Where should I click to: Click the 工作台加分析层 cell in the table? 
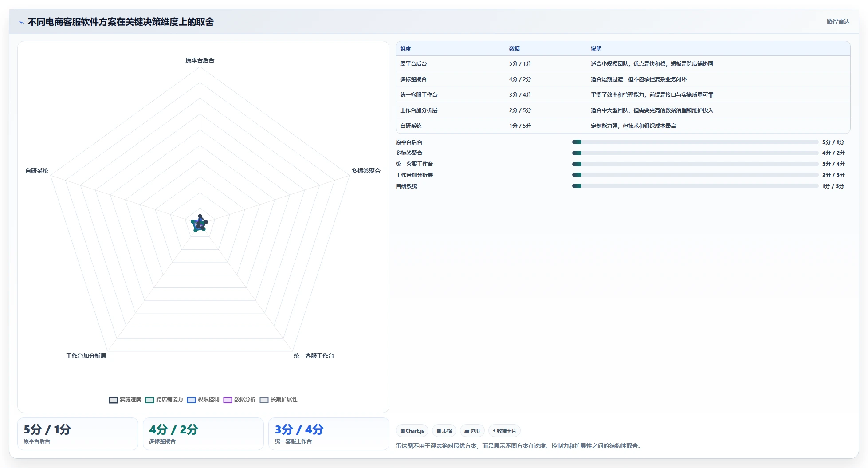point(419,110)
